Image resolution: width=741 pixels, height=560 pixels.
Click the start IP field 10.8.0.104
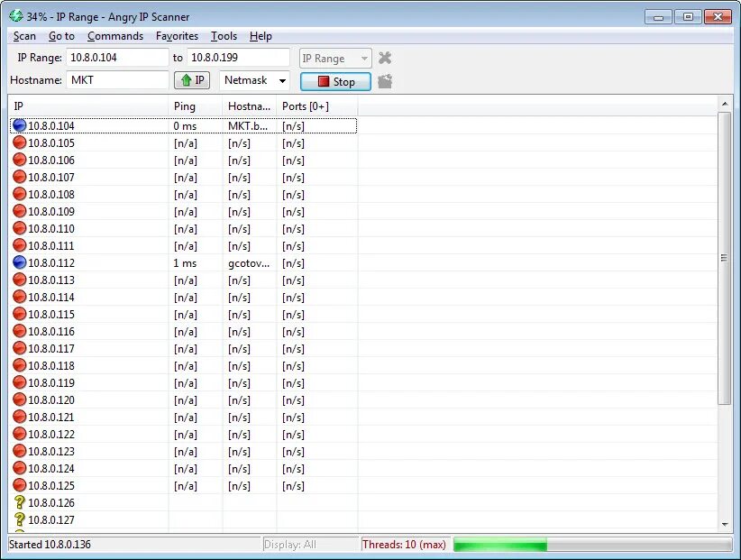[117, 58]
